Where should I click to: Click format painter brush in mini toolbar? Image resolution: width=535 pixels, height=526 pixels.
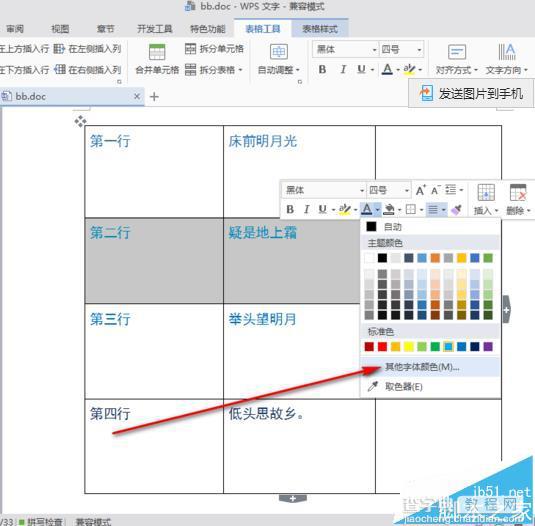tap(456, 209)
